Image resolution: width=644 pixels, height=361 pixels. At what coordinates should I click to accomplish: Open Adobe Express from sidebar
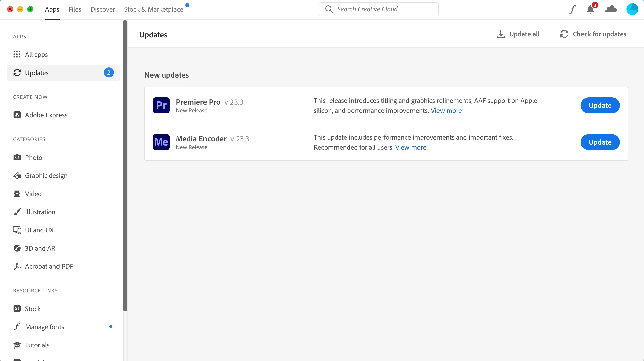coord(46,115)
